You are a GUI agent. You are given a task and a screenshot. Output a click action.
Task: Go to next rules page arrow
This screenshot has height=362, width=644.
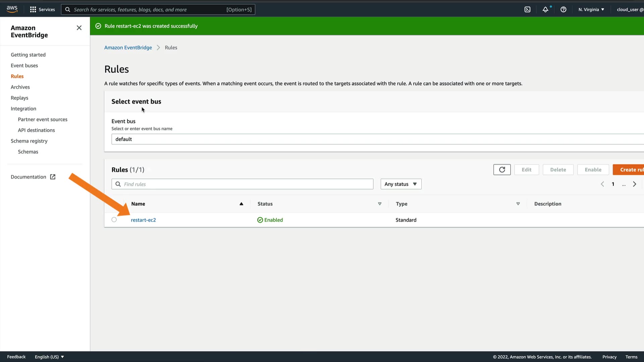point(634,184)
